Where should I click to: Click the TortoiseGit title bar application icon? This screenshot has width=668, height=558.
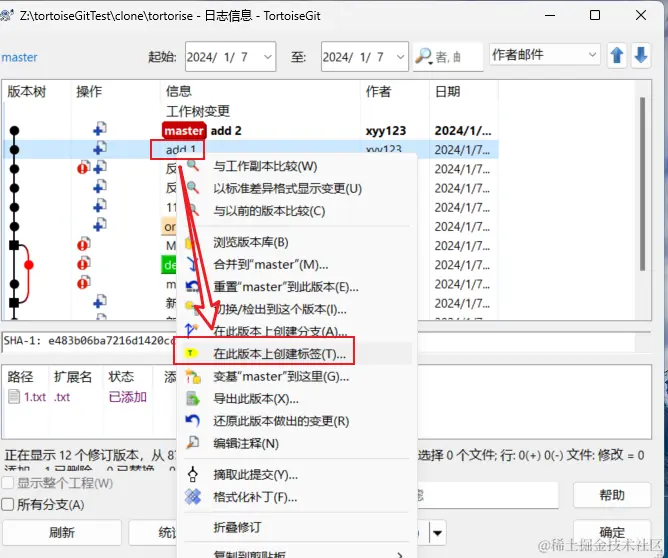click(7, 15)
